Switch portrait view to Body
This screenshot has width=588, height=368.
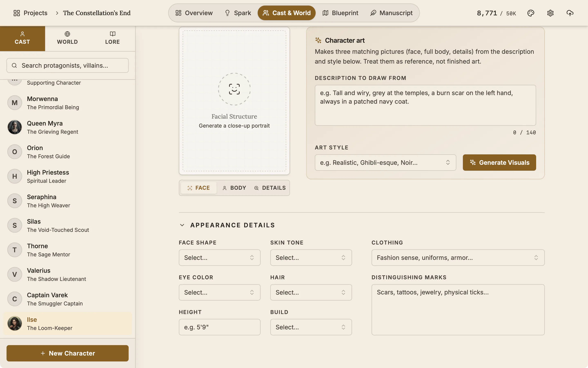234,188
